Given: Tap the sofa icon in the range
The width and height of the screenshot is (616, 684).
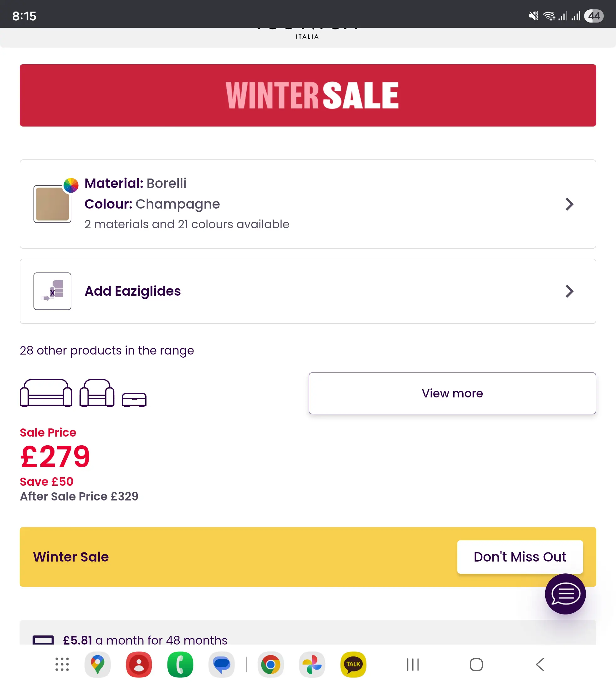Looking at the screenshot, I should (46, 393).
